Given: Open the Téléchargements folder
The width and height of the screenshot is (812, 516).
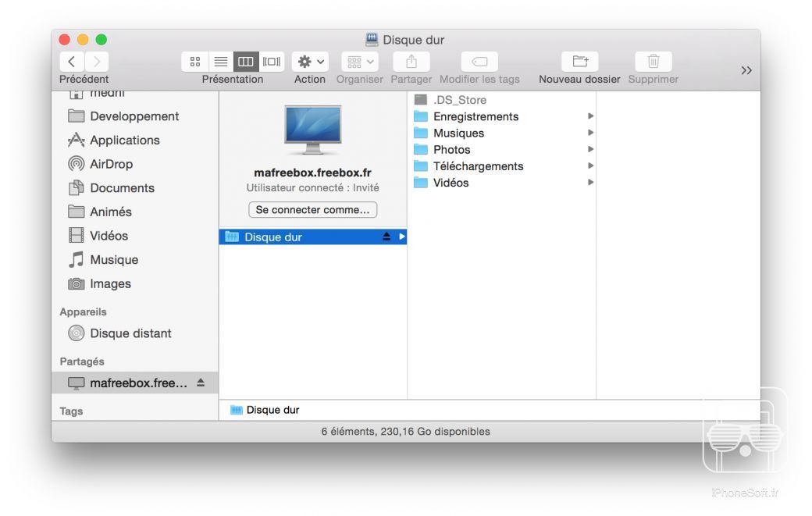Looking at the screenshot, I should (504, 166).
